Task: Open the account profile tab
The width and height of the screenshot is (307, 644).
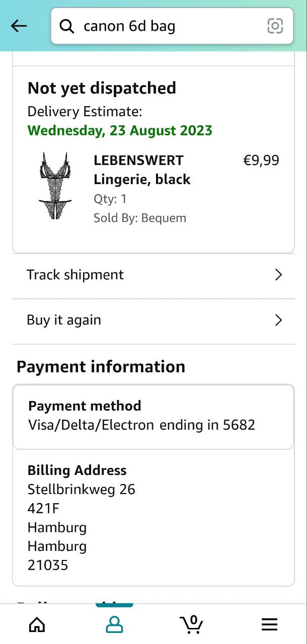Action: tap(114, 624)
